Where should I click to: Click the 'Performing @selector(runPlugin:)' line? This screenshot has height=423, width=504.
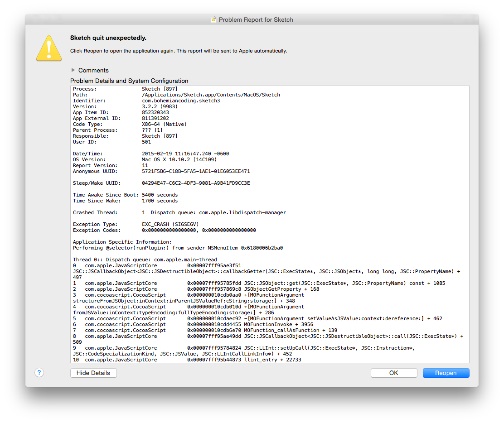[x=178, y=248]
